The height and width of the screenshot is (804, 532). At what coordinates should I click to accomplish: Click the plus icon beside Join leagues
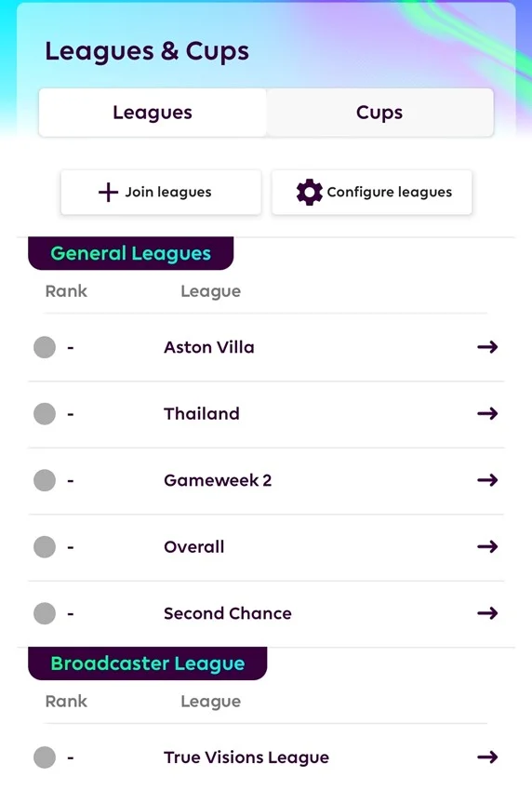(108, 193)
